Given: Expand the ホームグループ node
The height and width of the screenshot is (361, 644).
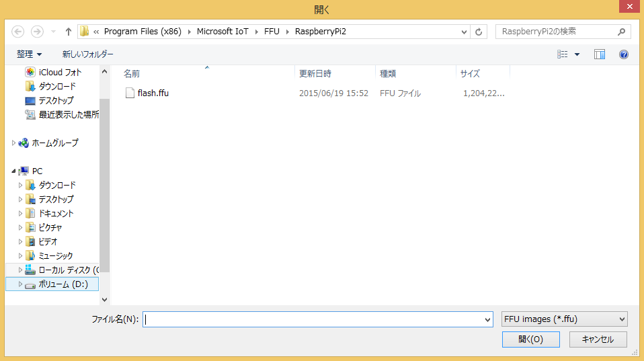Looking at the screenshot, I should click(x=13, y=143).
